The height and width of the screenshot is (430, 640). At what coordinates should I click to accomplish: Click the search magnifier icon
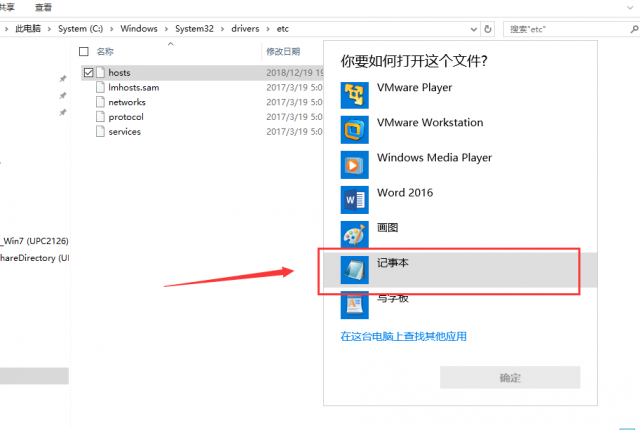click(634, 29)
